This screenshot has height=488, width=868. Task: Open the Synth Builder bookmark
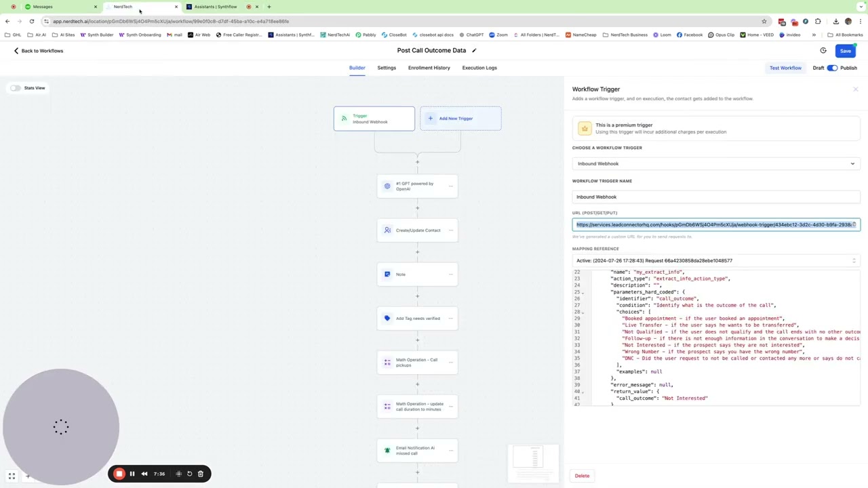97,35
